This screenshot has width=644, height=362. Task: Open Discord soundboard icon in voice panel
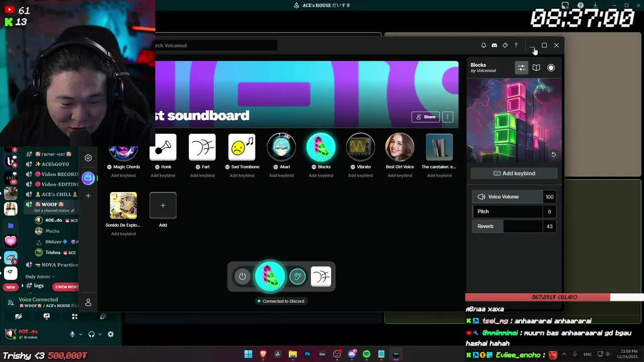[x=103, y=316]
